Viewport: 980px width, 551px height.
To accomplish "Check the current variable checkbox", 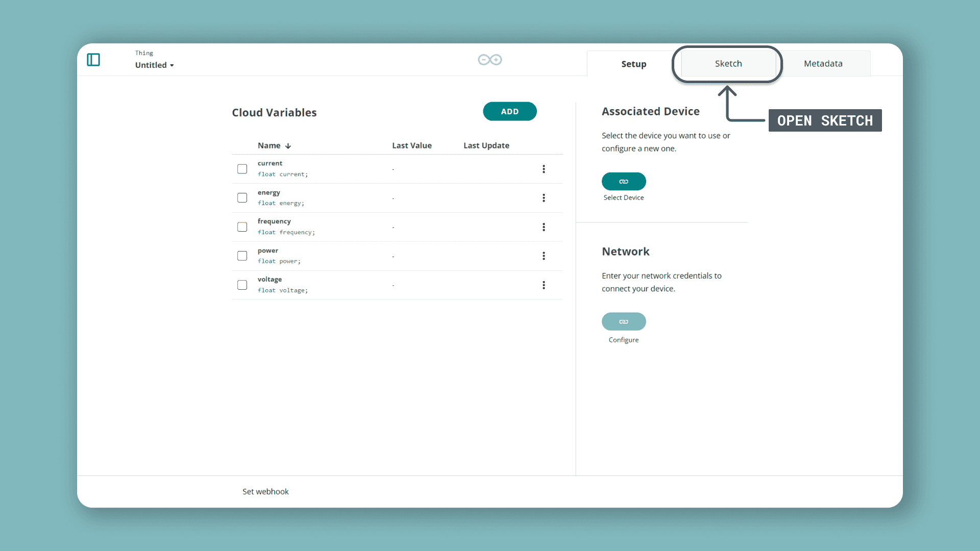I will tap(242, 169).
